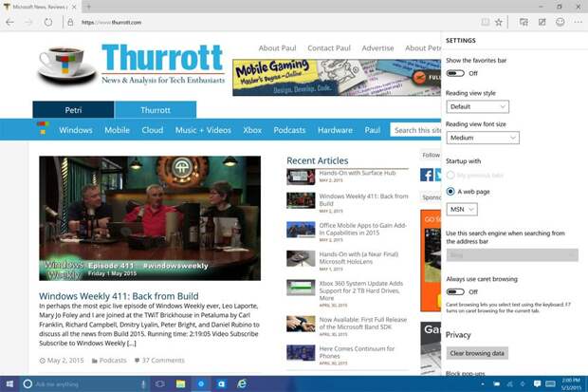The width and height of the screenshot is (588, 392).
Task: Click the browser address bar
Action: click(x=270, y=22)
